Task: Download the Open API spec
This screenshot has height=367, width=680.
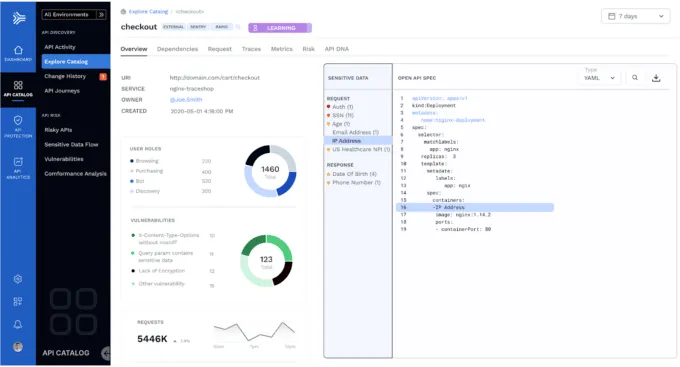Action: click(x=656, y=78)
